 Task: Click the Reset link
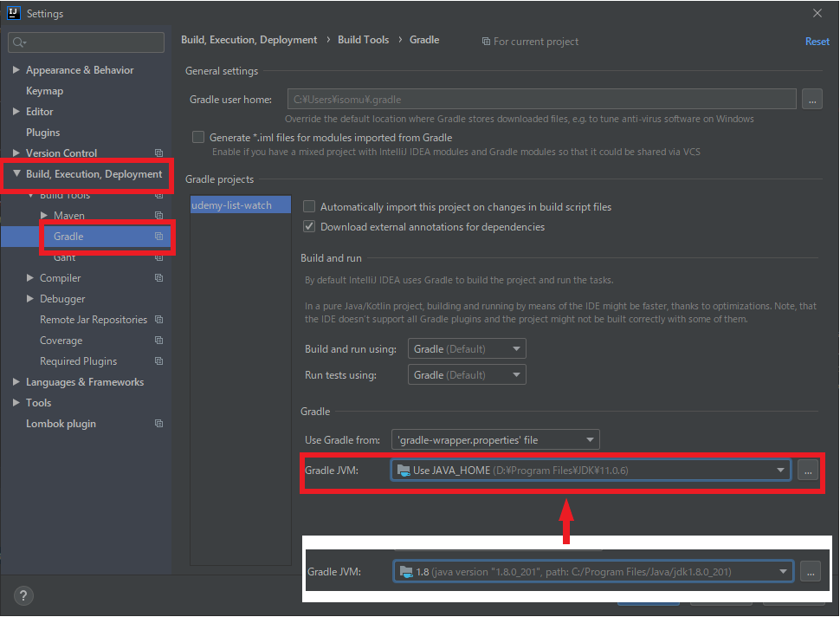(817, 42)
